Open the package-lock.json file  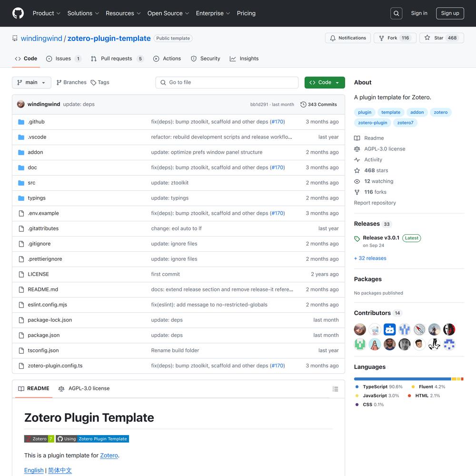tap(50, 320)
